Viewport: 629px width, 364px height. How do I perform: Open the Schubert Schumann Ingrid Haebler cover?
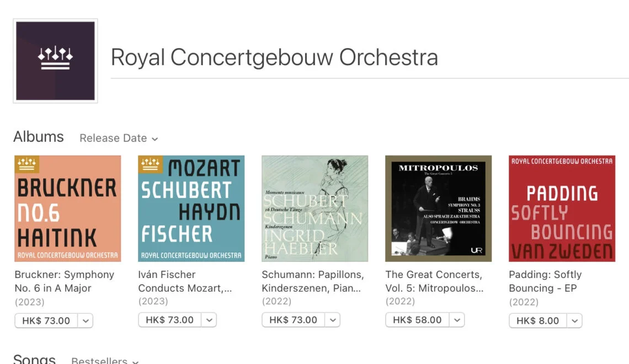314,208
